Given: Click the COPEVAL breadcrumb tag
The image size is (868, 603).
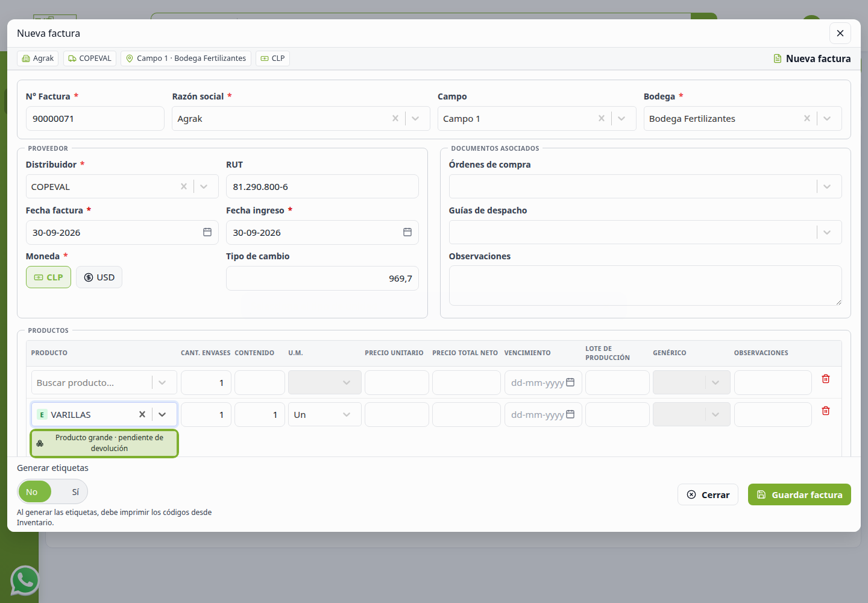Looking at the screenshot, I should click(90, 58).
